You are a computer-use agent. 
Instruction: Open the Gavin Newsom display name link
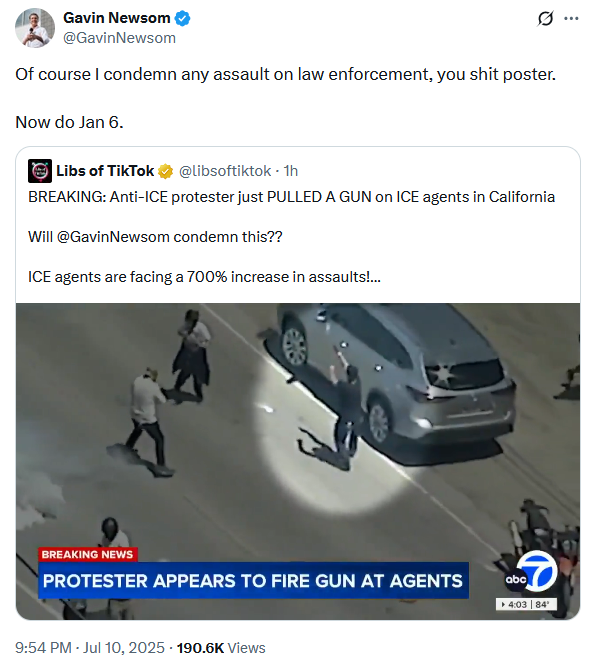point(117,18)
